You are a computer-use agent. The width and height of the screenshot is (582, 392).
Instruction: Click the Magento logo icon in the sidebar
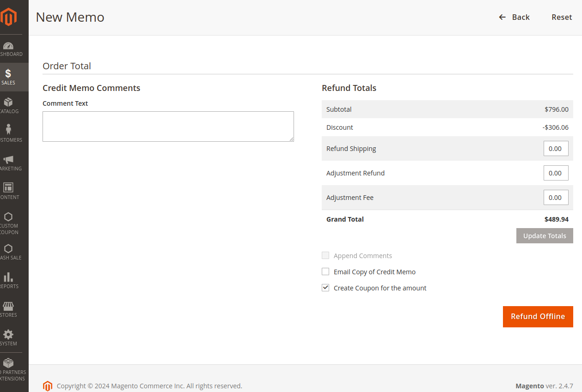point(9,17)
